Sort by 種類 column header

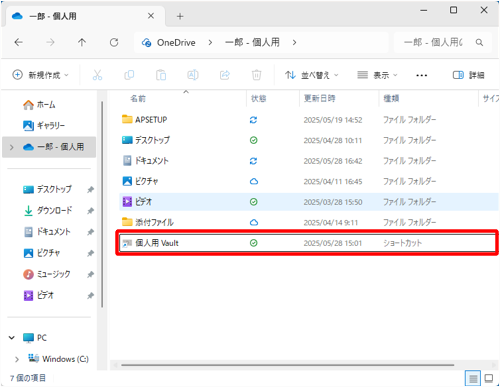pyautogui.click(x=391, y=98)
